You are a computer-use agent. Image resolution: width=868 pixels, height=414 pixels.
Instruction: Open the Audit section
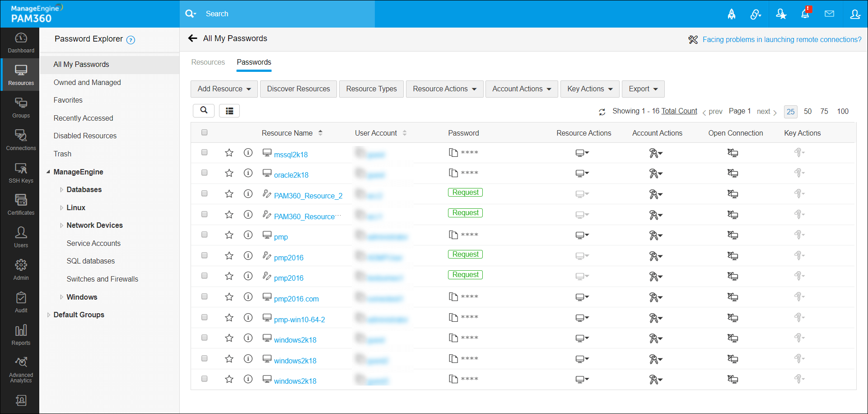21,303
